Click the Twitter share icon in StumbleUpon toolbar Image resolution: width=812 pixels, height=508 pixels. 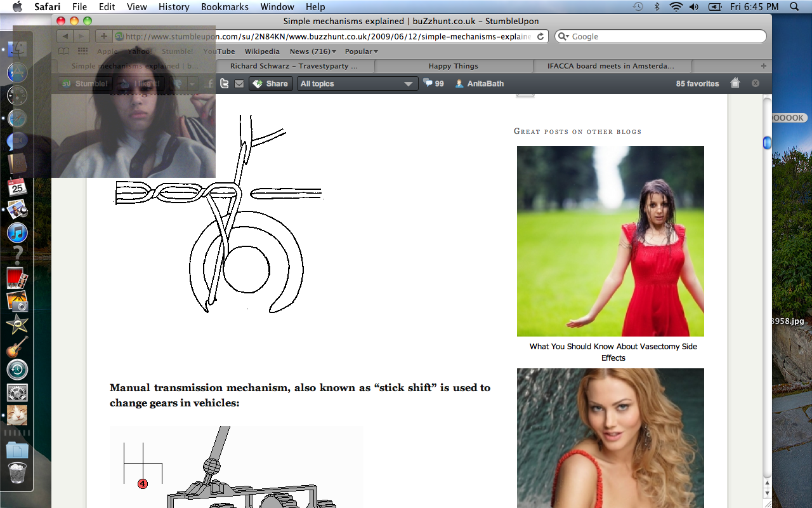pos(225,84)
